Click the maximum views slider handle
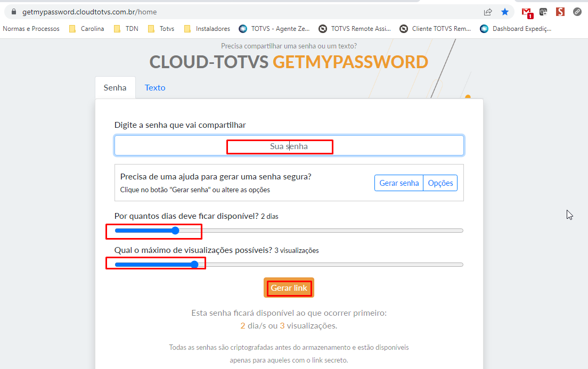This screenshot has height=369, width=588. pyautogui.click(x=194, y=265)
